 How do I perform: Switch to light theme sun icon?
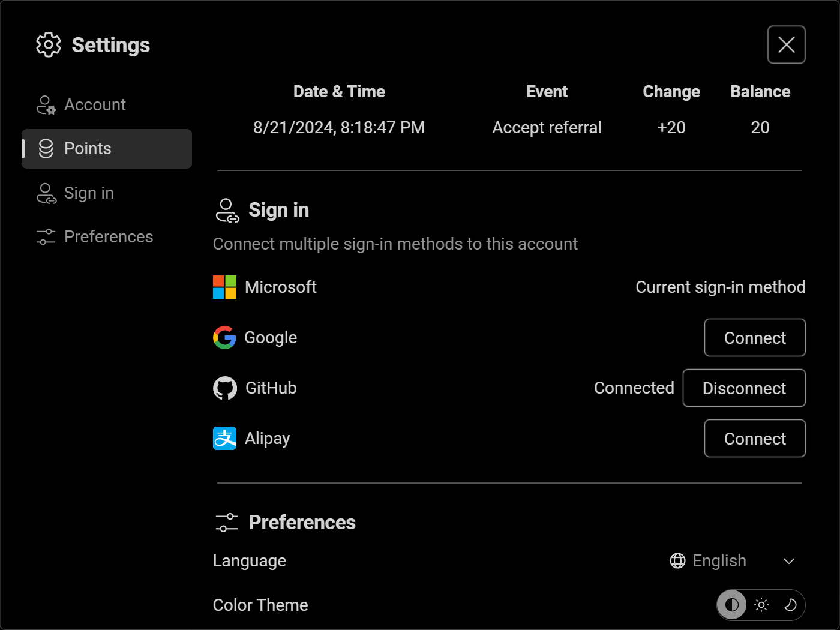(761, 605)
